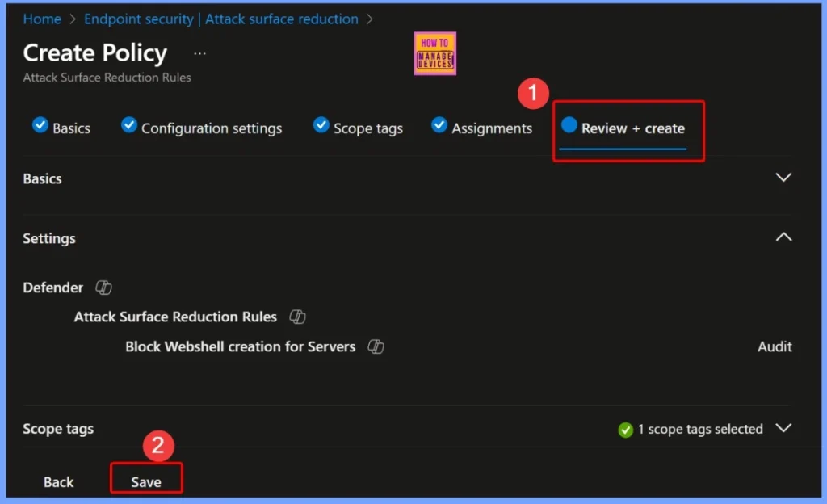The image size is (827, 504).
Task: Click the Save button
Action: coord(146,482)
